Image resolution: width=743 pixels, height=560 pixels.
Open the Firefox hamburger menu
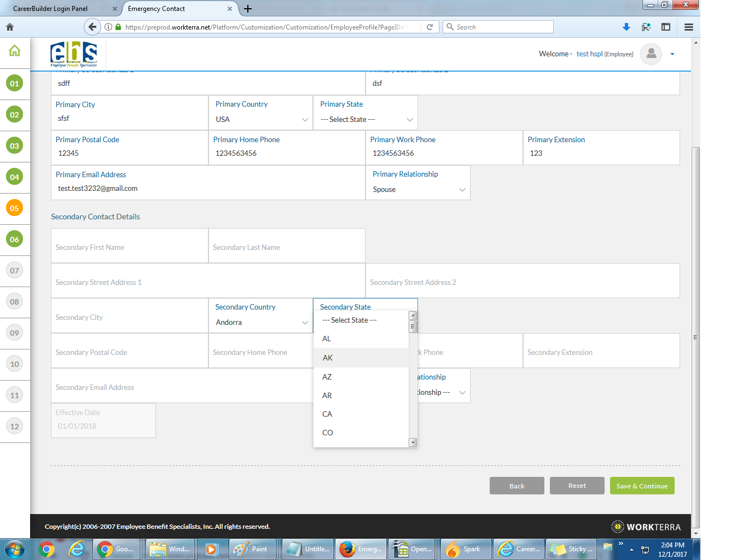pos(689,27)
